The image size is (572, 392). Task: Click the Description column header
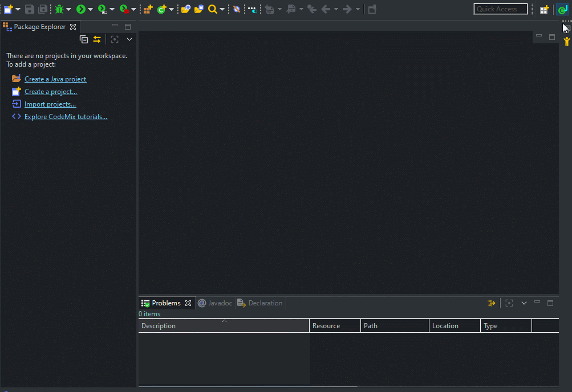point(159,326)
